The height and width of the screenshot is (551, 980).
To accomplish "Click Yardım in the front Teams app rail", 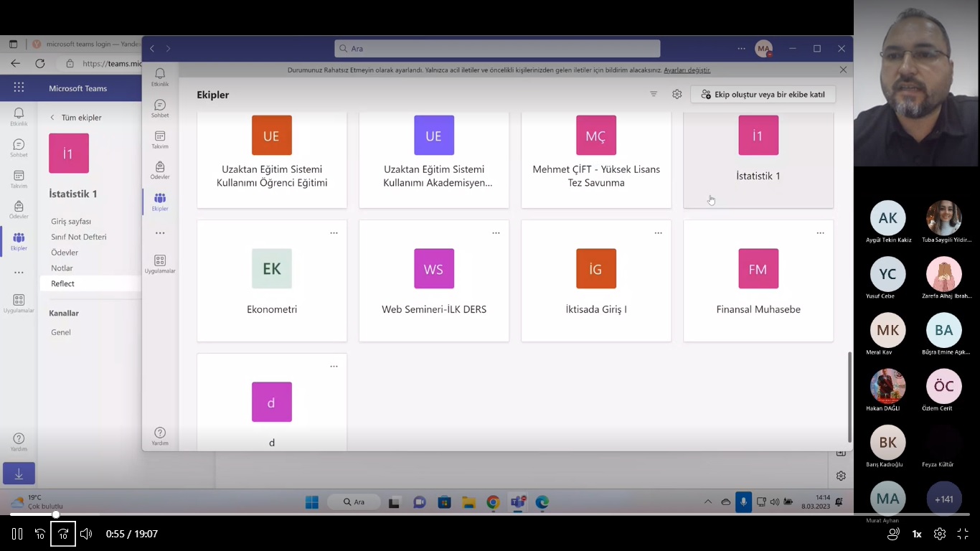I will pos(160,435).
